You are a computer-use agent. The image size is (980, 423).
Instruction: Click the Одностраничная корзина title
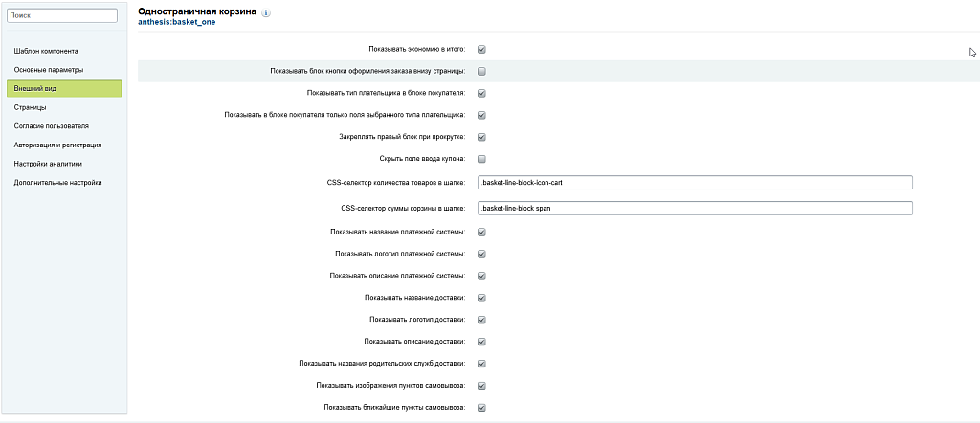(197, 11)
